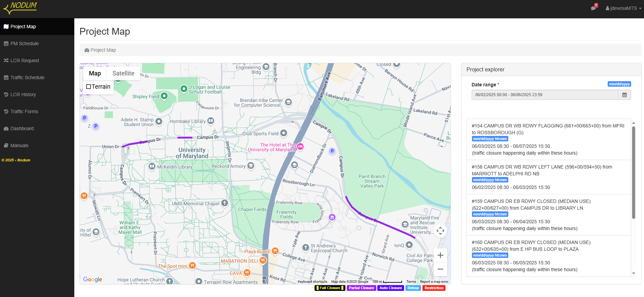Click the Full Closure legend tag
Screen dimensions: 644x297
coord(330,288)
